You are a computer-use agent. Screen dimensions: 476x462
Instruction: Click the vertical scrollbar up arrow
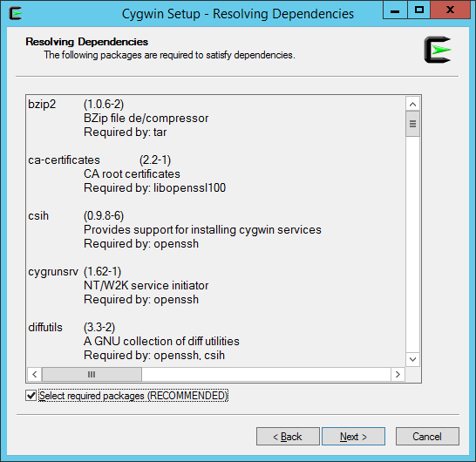coord(412,104)
